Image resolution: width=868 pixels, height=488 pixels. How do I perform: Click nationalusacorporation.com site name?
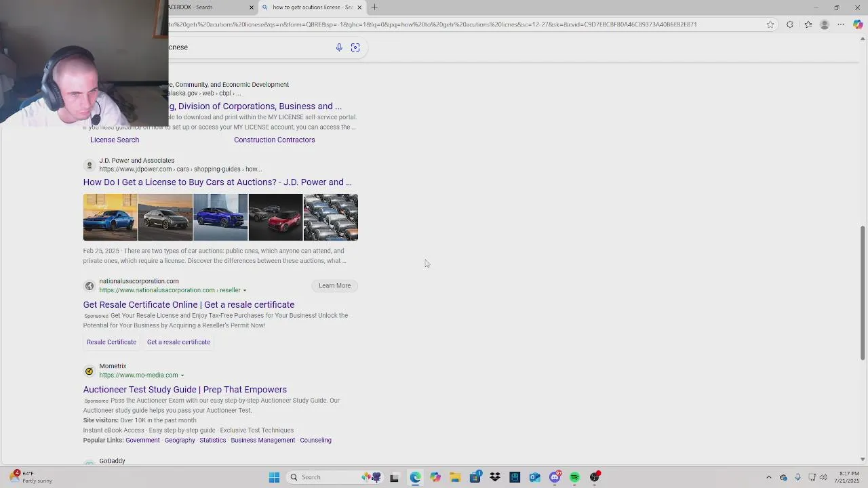coord(139,281)
